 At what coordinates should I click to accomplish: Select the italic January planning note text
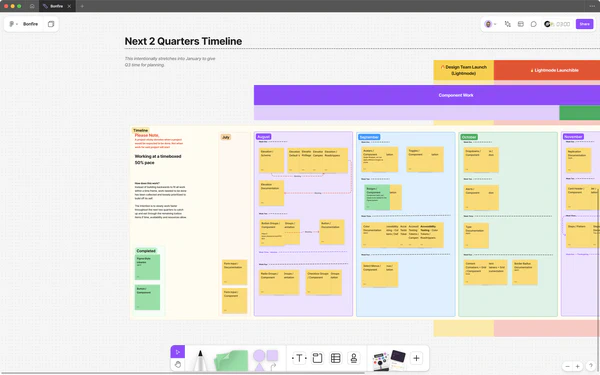pos(170,62)
